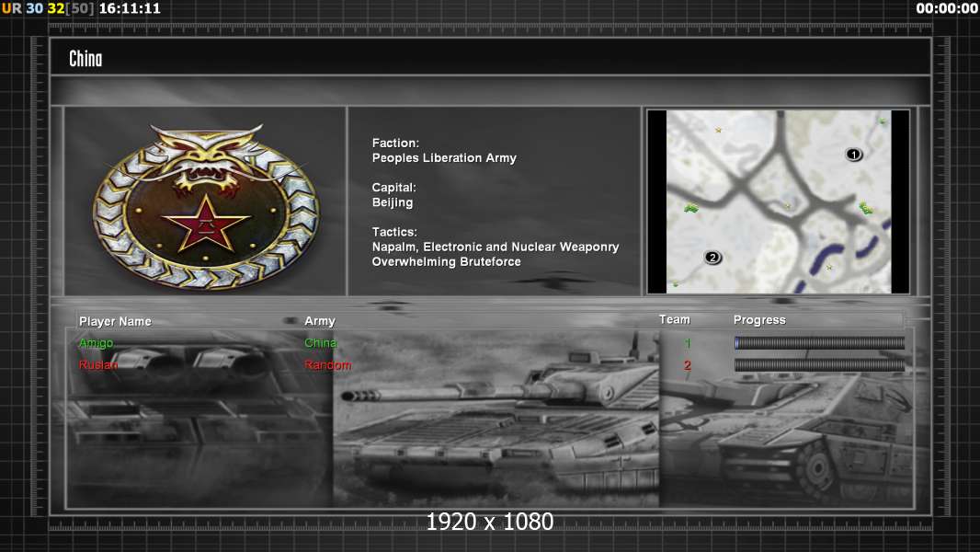980x552 pixels.
Task: Click the UR label in overlay
Action: [11, 8]
